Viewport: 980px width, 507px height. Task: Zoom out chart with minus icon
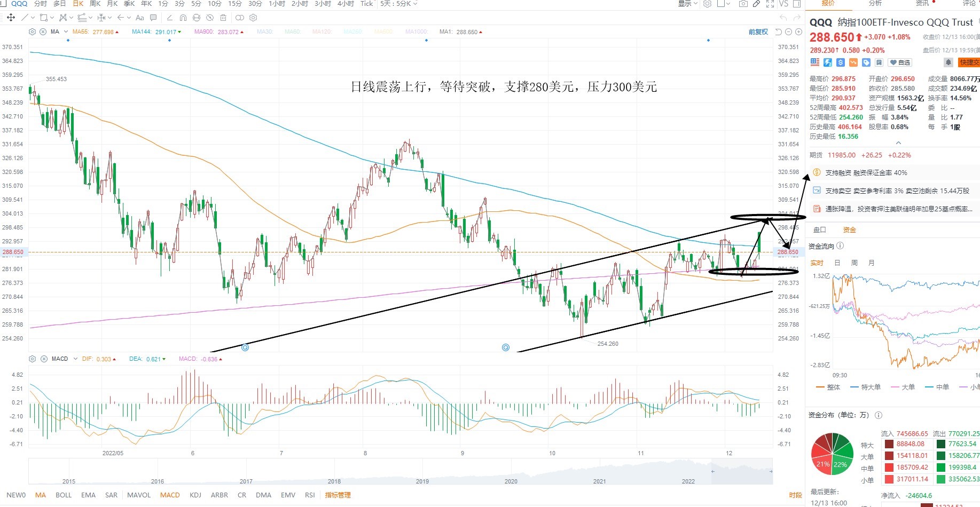pos(788,32)
